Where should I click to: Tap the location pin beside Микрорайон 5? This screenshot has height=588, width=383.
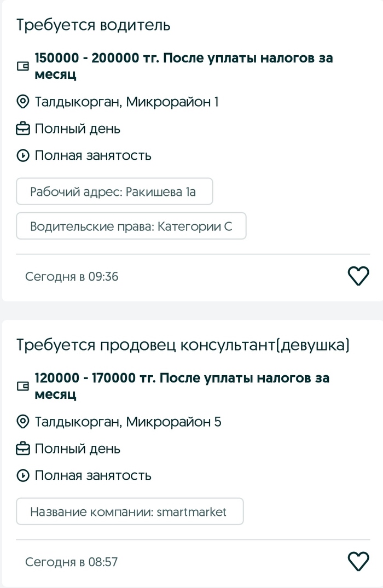tap(23, 422)
